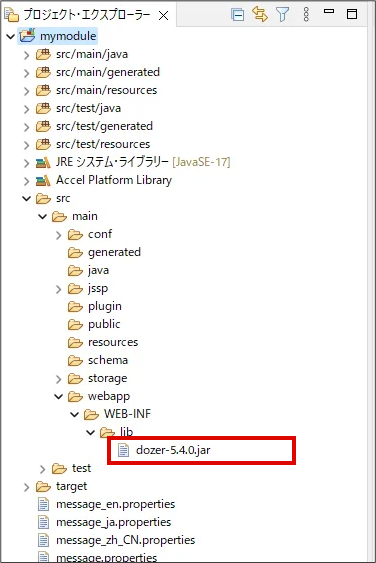
Task: Click the WEB-INF folder icon
Action: click(x=91, y=415)
